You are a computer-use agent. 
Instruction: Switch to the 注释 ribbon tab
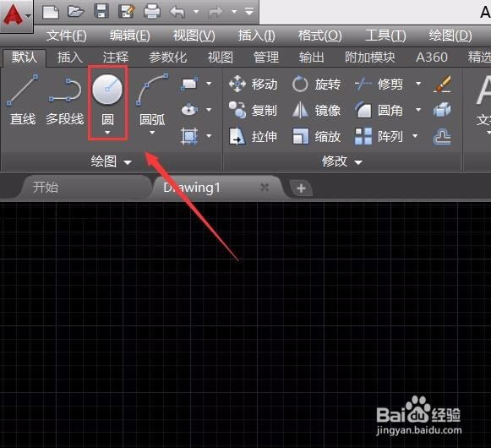pos(116,57)
